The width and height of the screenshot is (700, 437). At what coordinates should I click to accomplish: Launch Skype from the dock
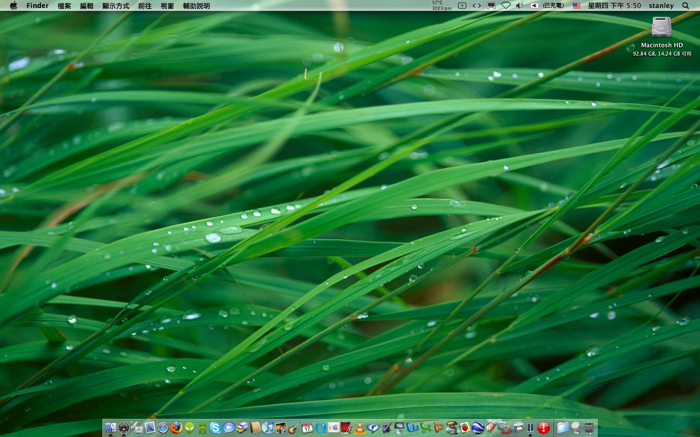[x=215, y=428]
